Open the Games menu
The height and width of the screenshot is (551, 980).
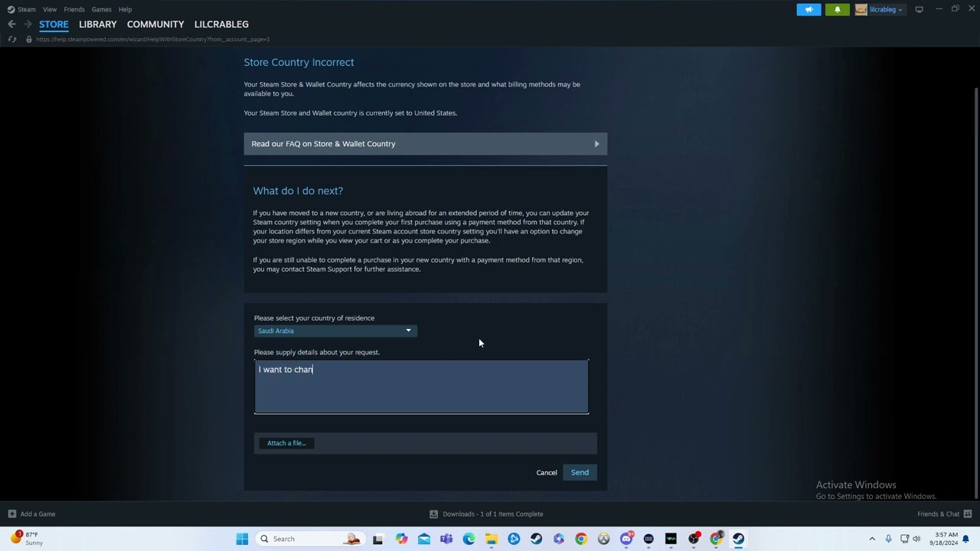point(101,9)
